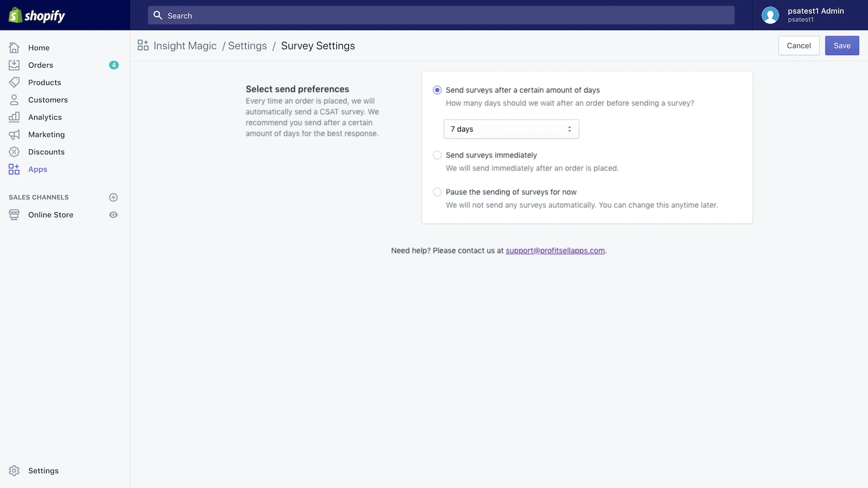Select 'Send surveys after a certain amount of days'
The height and width of the screenshot is (488, 868).
(437, 90)
